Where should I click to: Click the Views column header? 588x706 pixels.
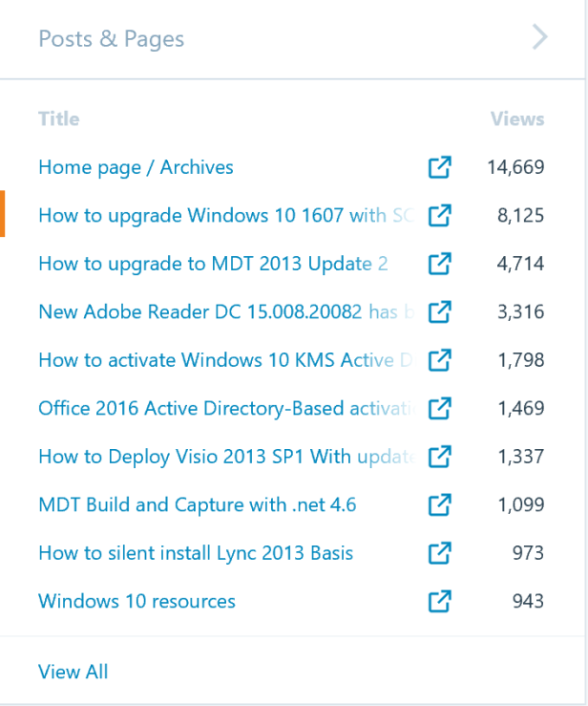(x=517, y=119)
